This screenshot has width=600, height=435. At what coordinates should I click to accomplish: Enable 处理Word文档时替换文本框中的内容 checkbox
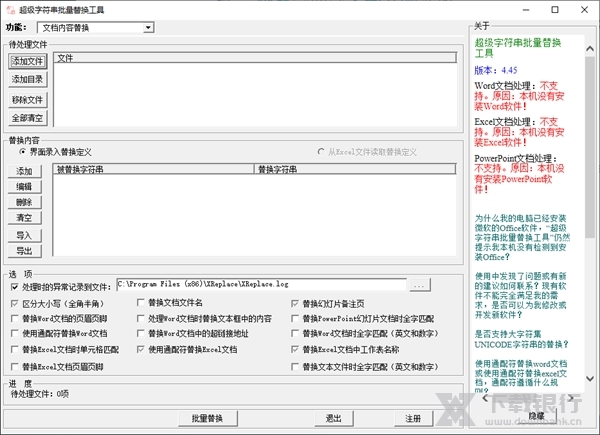pos(140,318)
